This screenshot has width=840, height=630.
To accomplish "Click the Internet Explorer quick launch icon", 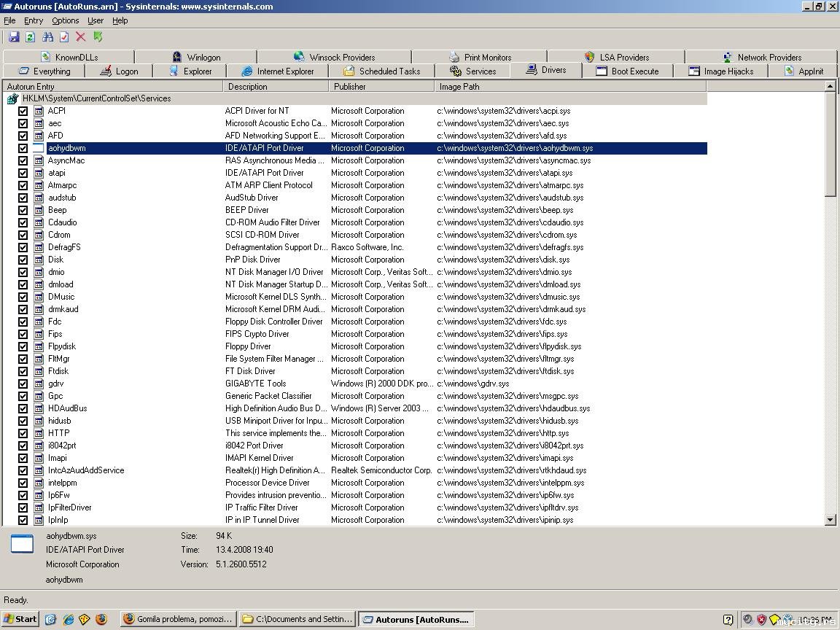I will pyautogui.click(x=68, y=619).
